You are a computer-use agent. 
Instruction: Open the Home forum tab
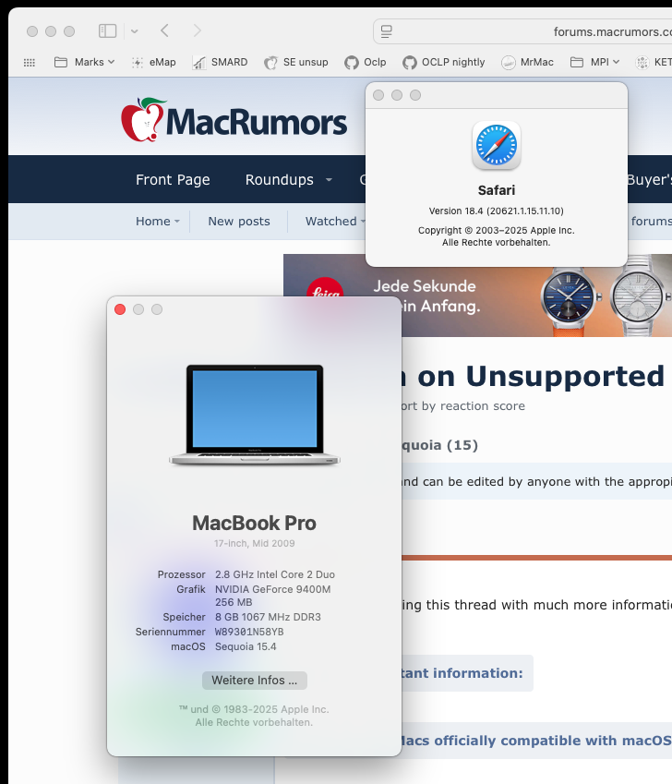153,221
